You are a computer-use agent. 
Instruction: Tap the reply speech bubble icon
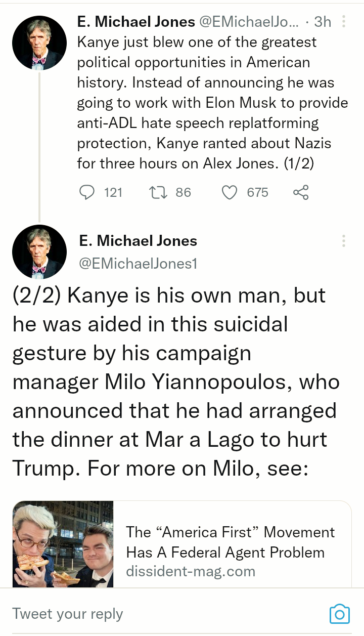tap(88, 192)
